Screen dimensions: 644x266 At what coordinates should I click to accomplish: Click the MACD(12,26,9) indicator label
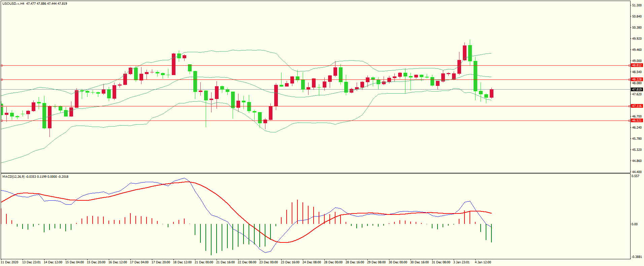click(13, 177)
